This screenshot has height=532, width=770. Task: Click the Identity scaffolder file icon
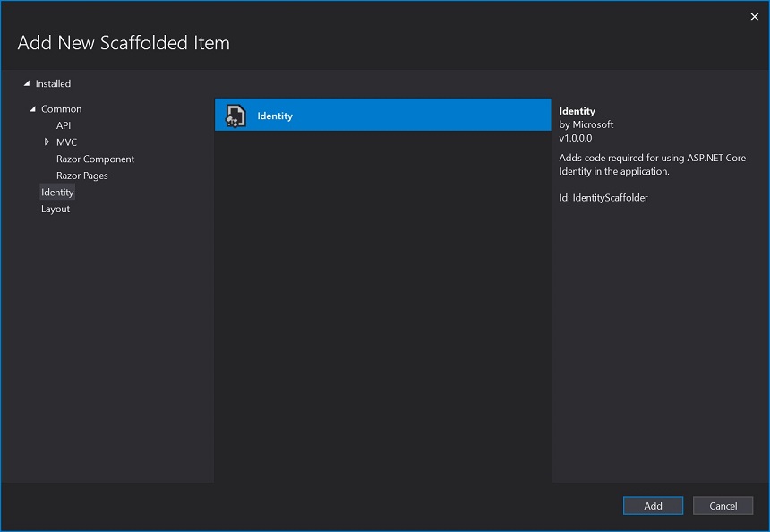point(235,116)
